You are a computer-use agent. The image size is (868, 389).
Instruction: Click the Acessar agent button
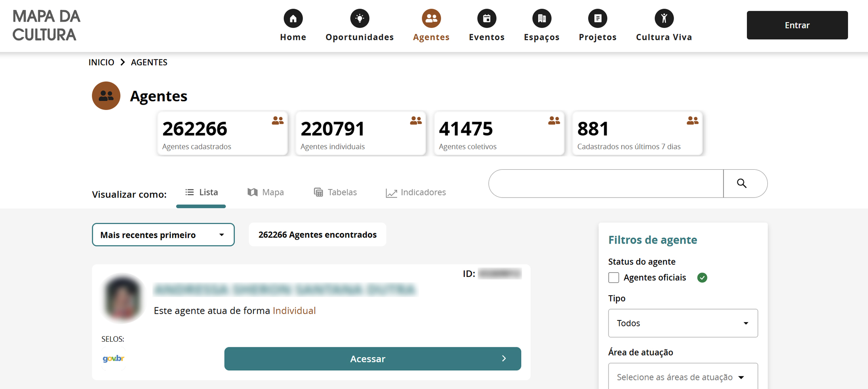373,359
